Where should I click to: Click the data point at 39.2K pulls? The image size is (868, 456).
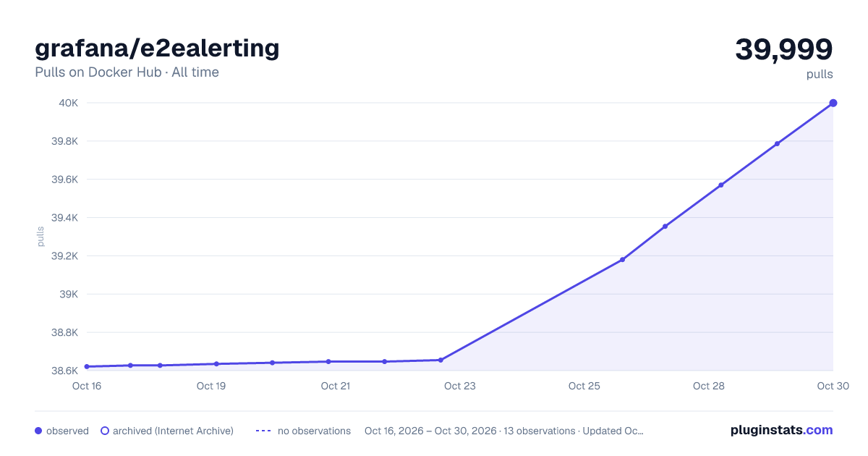[622, 259]
